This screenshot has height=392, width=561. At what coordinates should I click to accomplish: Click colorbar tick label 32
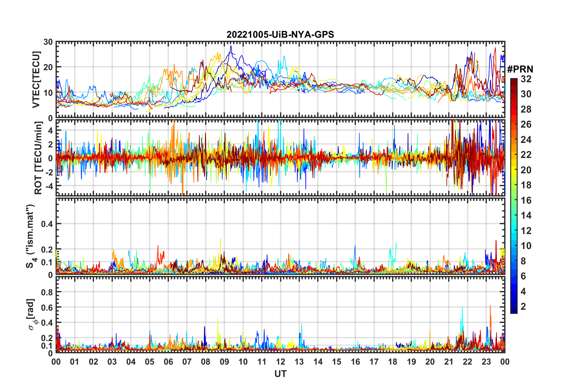point(526,79)
